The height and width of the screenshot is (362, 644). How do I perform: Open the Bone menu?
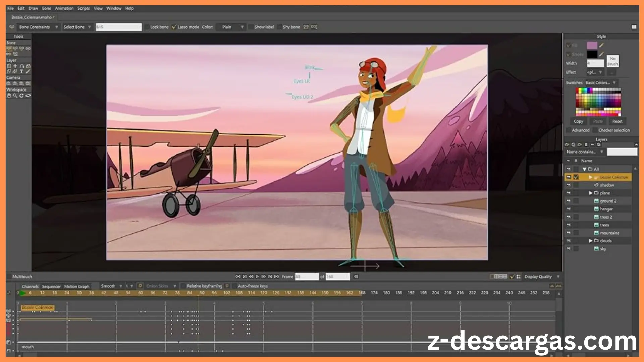point(47,8)
